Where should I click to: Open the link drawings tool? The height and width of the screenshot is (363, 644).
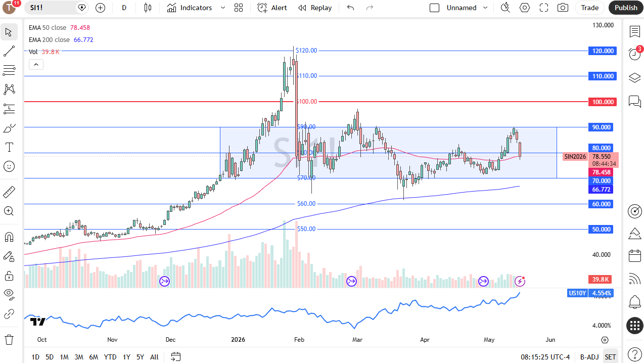[x=9, y=314]
